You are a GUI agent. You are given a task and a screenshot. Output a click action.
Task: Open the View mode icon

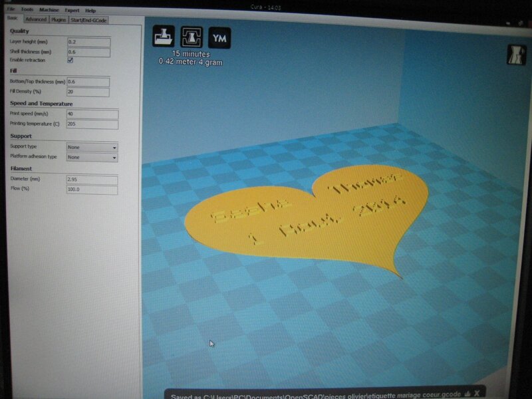pyautogui.click(x=515, y=54)
